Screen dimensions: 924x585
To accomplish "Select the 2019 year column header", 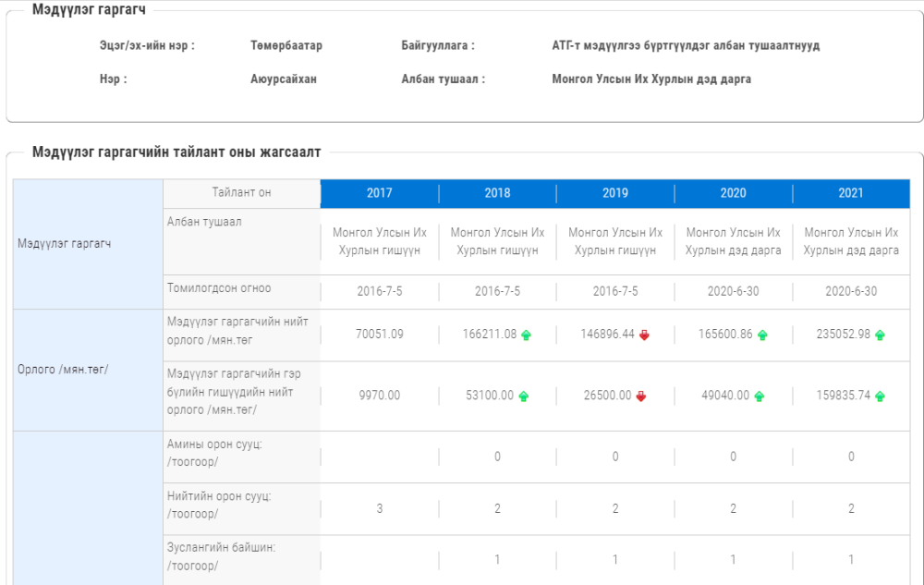I will click(x=615, y=193).
